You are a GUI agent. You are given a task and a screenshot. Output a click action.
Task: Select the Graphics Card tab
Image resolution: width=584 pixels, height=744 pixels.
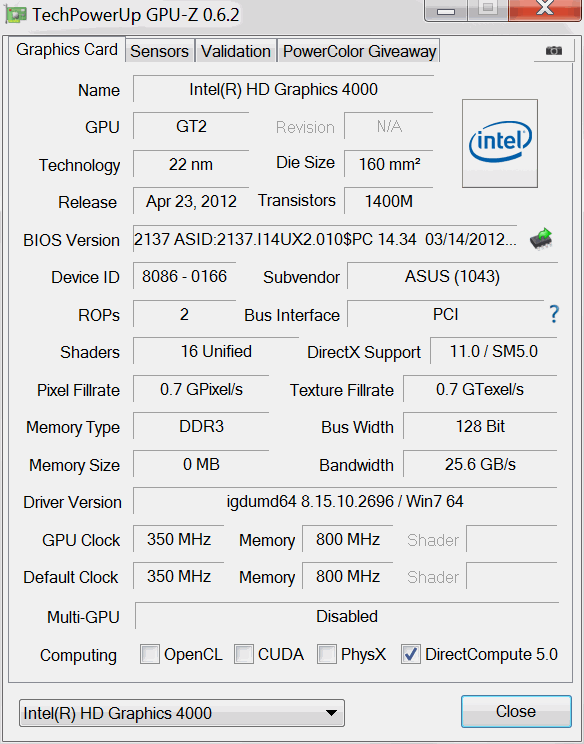tap(67, 49)
